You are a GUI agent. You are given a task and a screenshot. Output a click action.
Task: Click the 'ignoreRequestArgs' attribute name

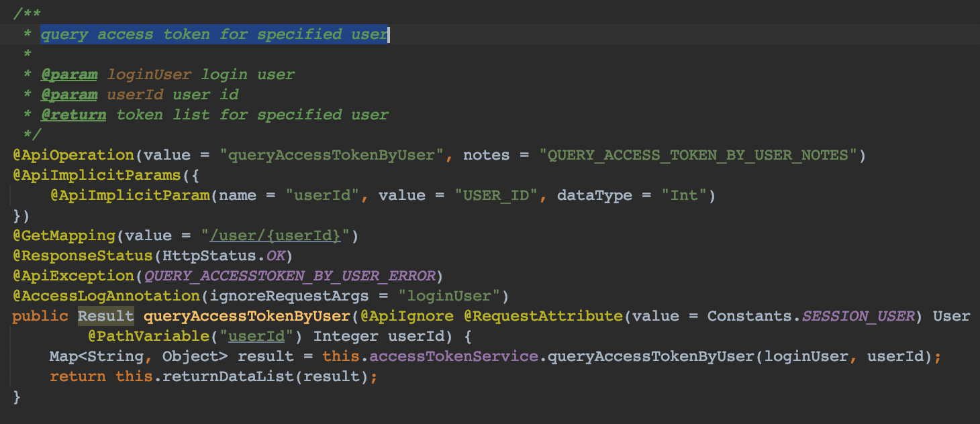(x=289, y=296)
